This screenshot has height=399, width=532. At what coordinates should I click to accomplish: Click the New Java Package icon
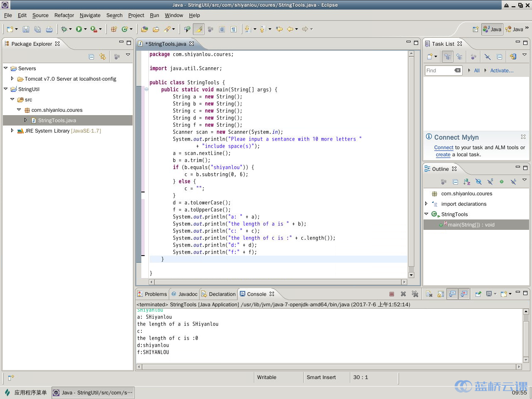pyautogui.click(x=113, y=29)
